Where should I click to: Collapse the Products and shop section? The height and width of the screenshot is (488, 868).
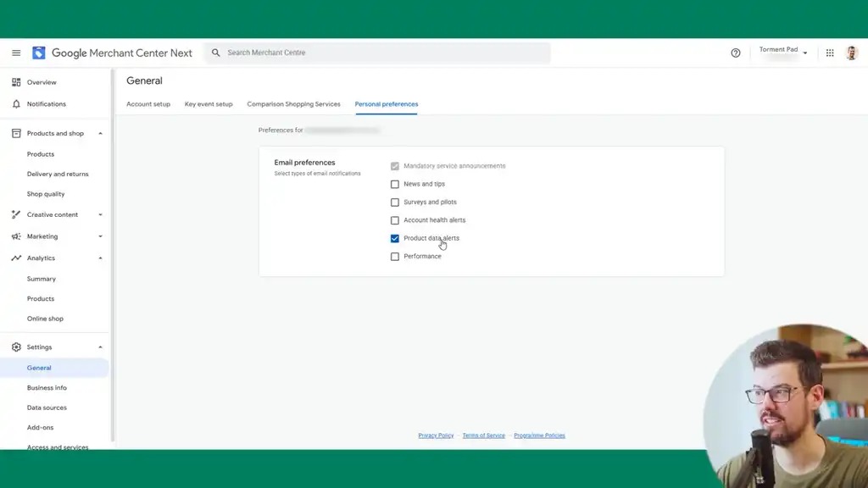click(x=99, y=133)
